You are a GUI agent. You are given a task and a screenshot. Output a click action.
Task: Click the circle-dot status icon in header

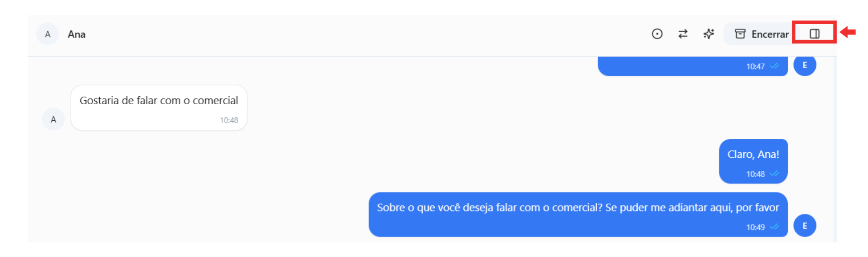(657, 34)
